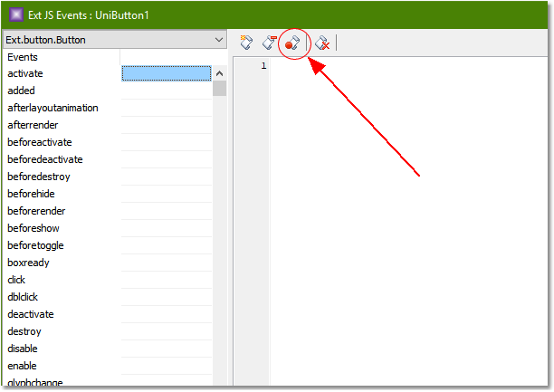This screenshot has height=392, width=554.
Task: Select the beforedestroy event in list
Action: tap(38, 177)
